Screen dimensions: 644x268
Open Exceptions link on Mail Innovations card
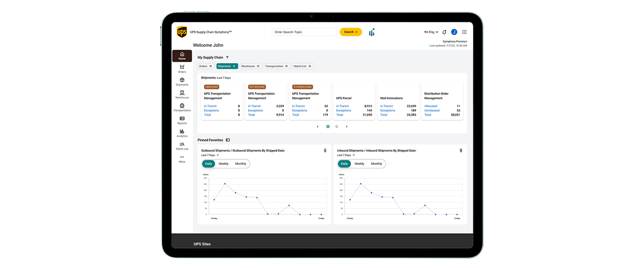pos(388,110)
